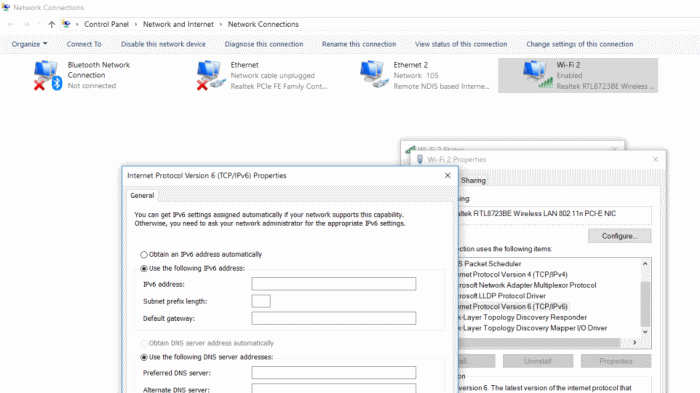The height and width of the screenshot is (393, 700).
Task: Click the Preferred DNS server field
Action: coord(333,373)
